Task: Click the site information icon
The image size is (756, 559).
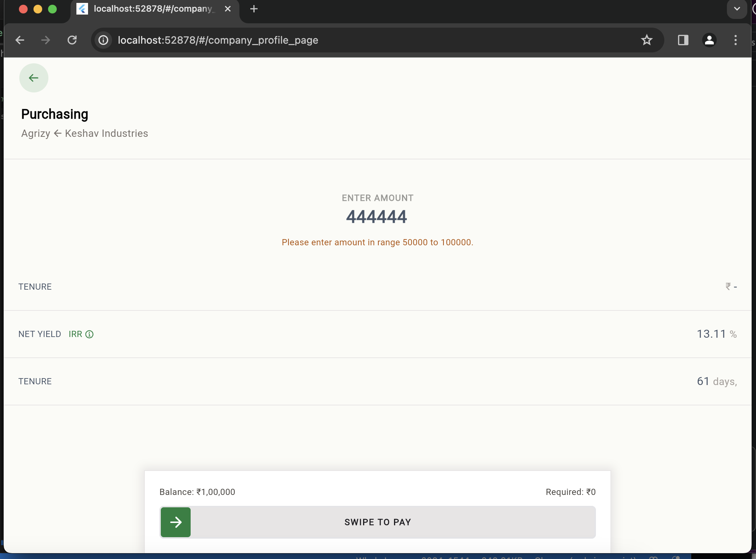Action: click(x=104, y=40)
